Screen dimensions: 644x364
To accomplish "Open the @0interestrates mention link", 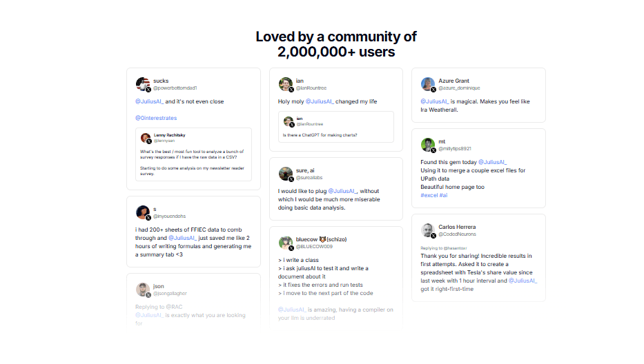I will [156, 118].
